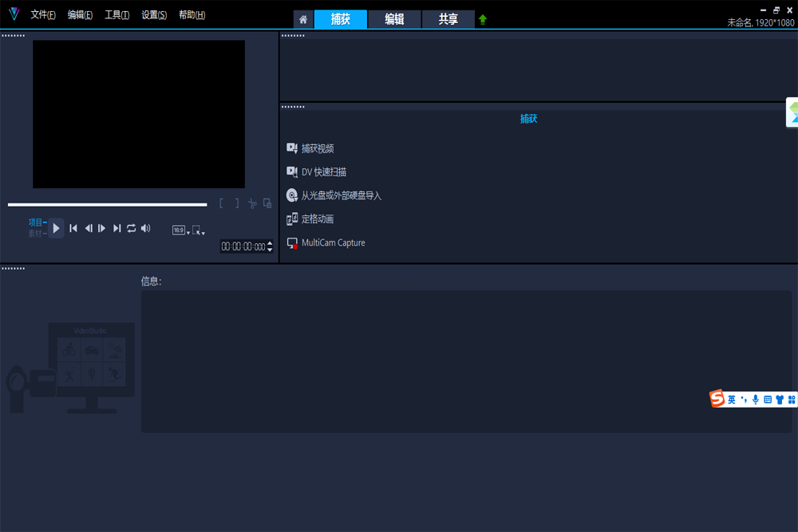Select MultiCam Capture option
The height and width of the screenshot is (532, 798).
[x=333, y=242]
